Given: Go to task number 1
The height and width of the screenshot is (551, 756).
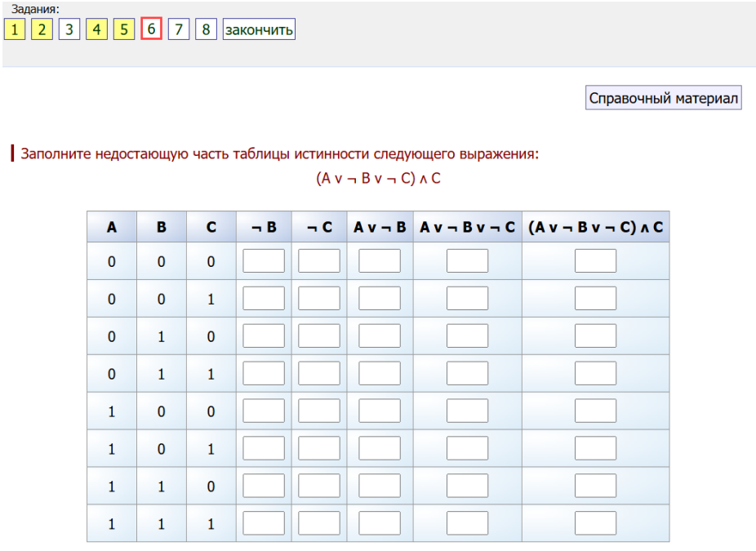Looking at the screenshot, I should pyautogui.click(x=15, y=30).
